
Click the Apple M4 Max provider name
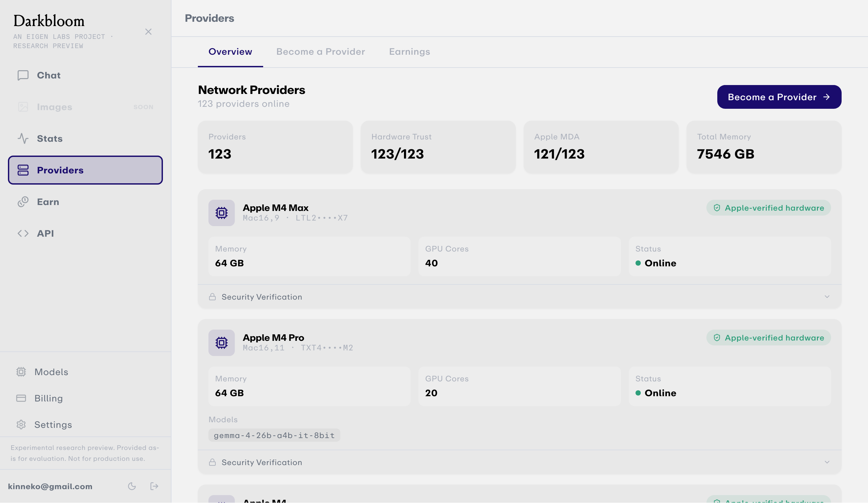point(276,208)
